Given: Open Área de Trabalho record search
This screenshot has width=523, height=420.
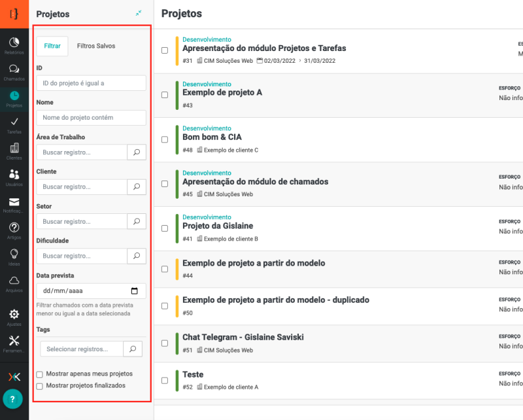Looking at the screenshot, I should pos(136,152).
